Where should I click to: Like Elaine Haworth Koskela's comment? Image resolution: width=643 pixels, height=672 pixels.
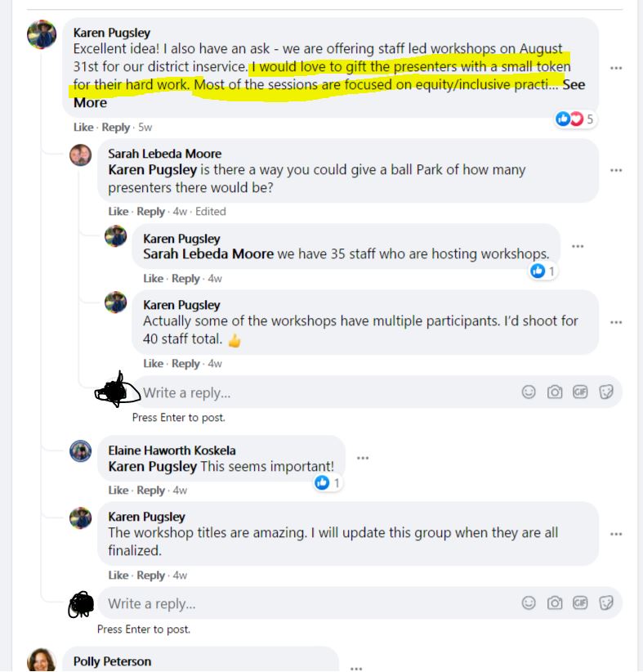pos(118,490)
